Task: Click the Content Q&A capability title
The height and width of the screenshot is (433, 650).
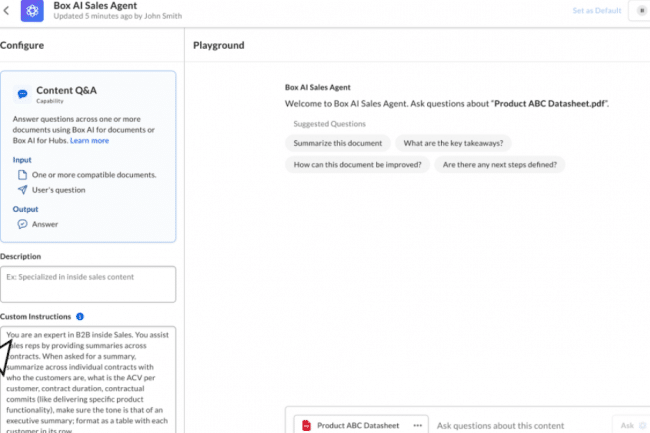Action: coord(66,90)
